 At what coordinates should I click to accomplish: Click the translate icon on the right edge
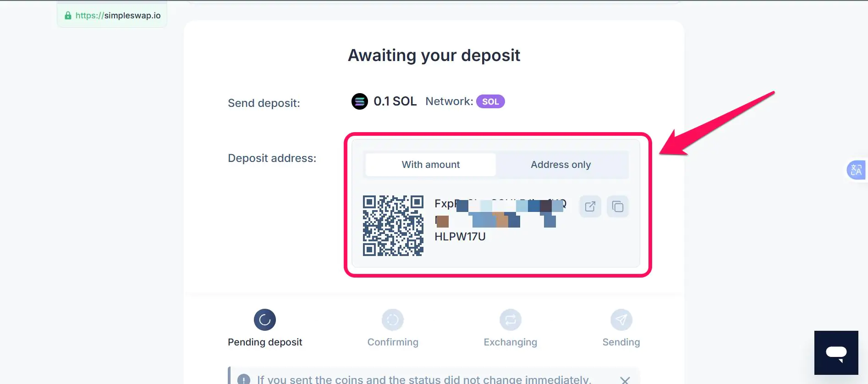(857, 170)
